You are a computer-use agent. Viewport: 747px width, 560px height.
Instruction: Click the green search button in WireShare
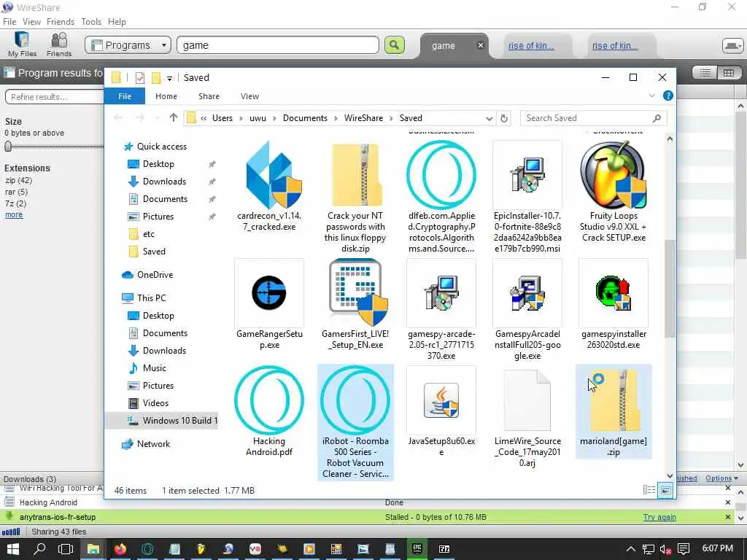click(394, 44)
